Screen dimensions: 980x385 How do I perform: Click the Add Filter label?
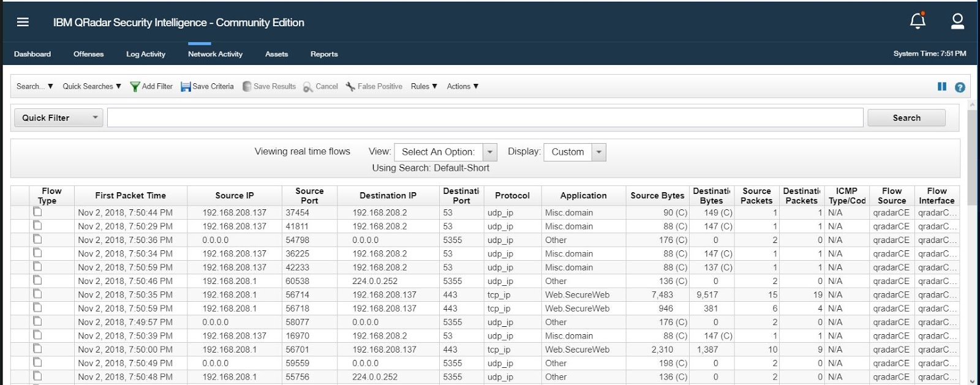[157, 86]
